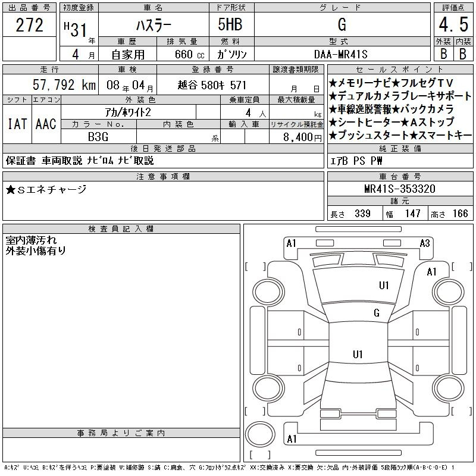Select the usage history 自家用
This screenshot has width=476, height=476.
coord(128,55)
